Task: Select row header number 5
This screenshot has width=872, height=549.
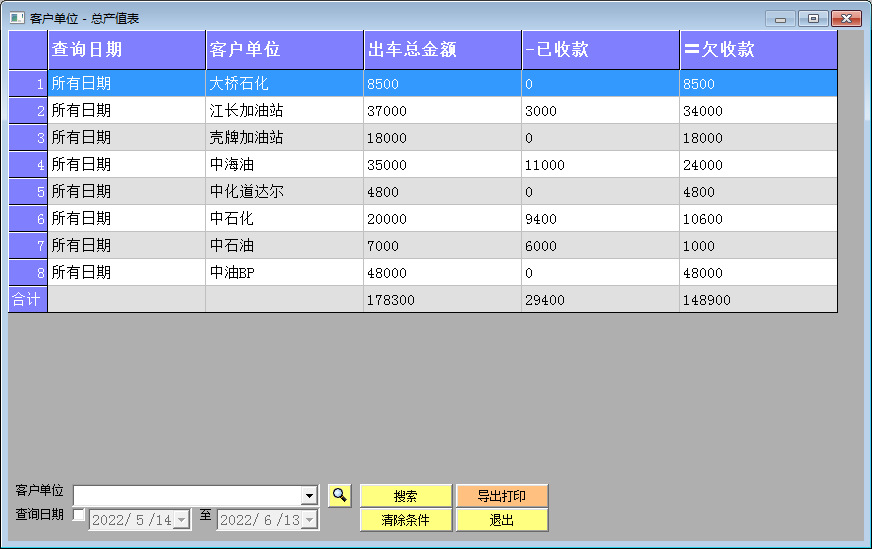Action: click(28, 191)
